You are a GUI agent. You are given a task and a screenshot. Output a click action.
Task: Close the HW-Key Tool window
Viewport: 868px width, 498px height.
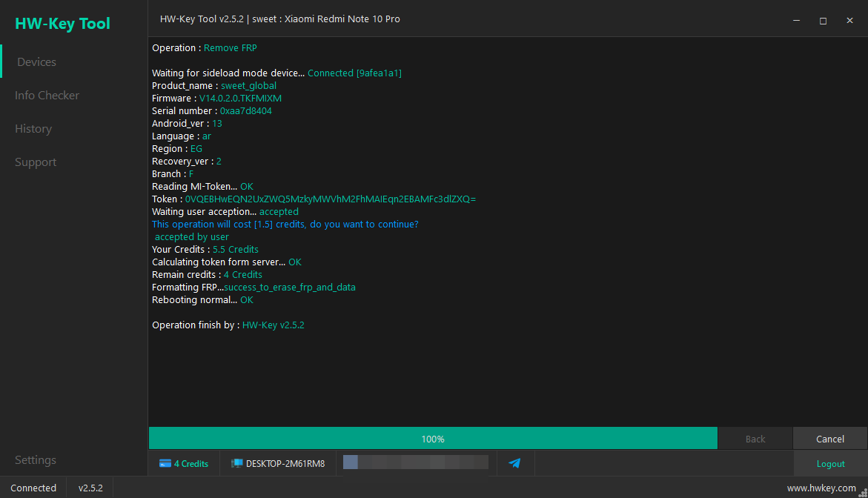point(849,21)
